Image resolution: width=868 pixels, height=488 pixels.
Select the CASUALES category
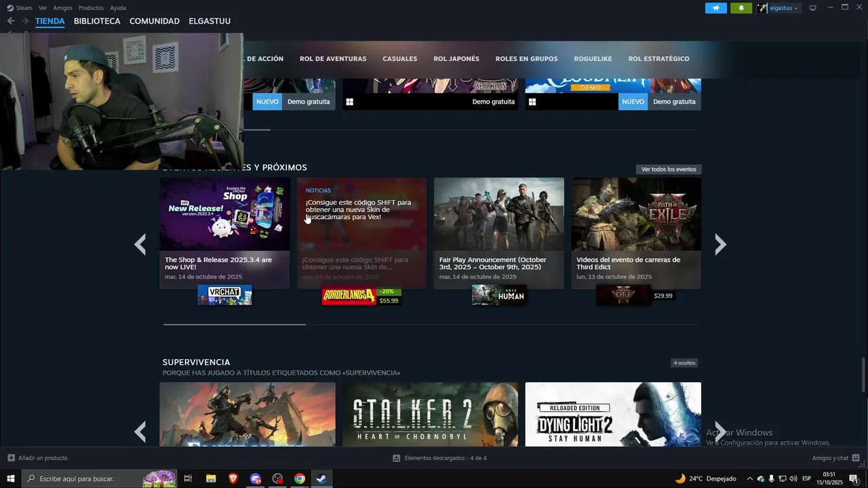[x=400, y=59]
